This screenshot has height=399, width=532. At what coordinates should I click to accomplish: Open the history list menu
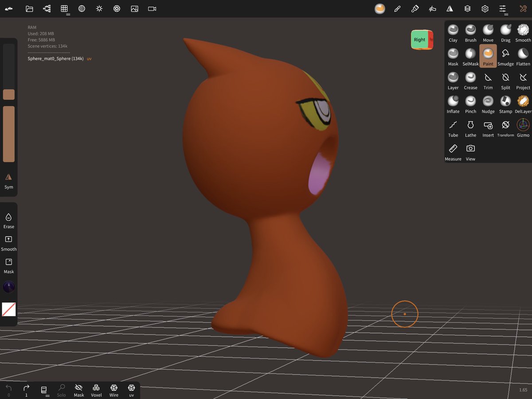44,390
